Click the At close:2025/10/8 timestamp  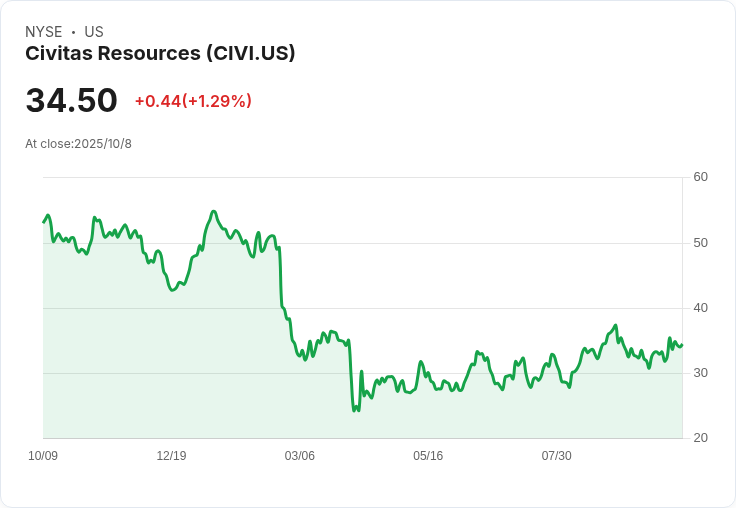[78, 144]
